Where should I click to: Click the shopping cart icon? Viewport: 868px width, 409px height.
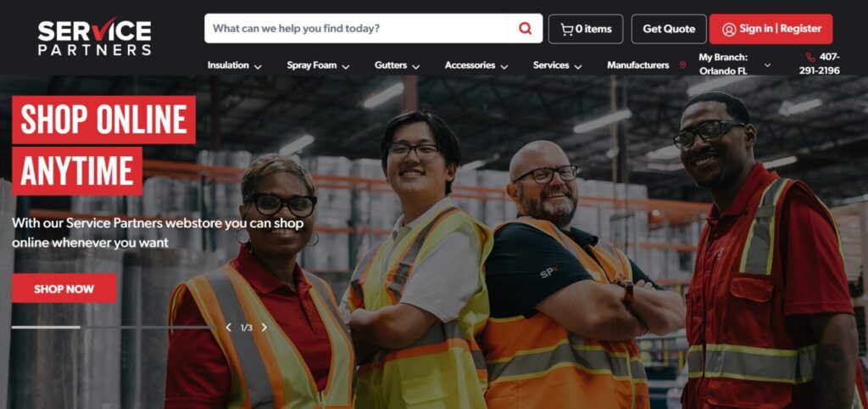(566, 30)
